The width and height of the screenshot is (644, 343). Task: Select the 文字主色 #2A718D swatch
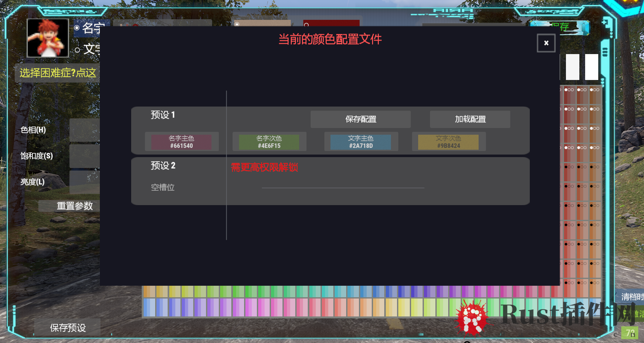click(361, 142)
